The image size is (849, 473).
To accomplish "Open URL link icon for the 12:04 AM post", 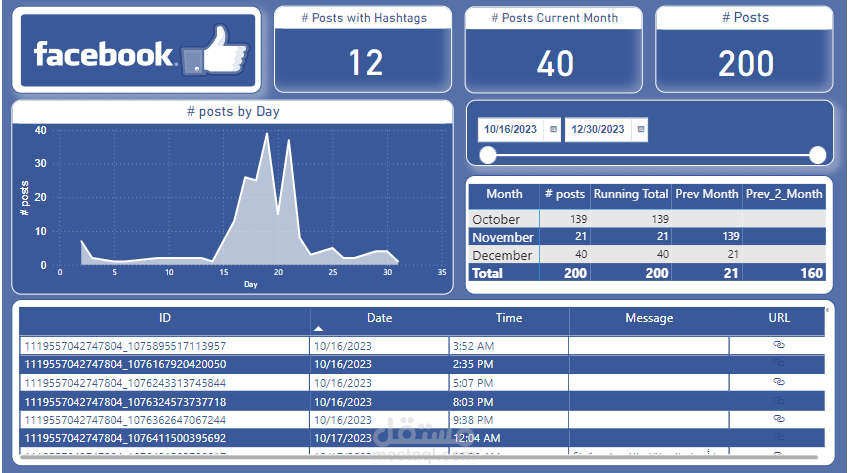I will click(779, 437).
